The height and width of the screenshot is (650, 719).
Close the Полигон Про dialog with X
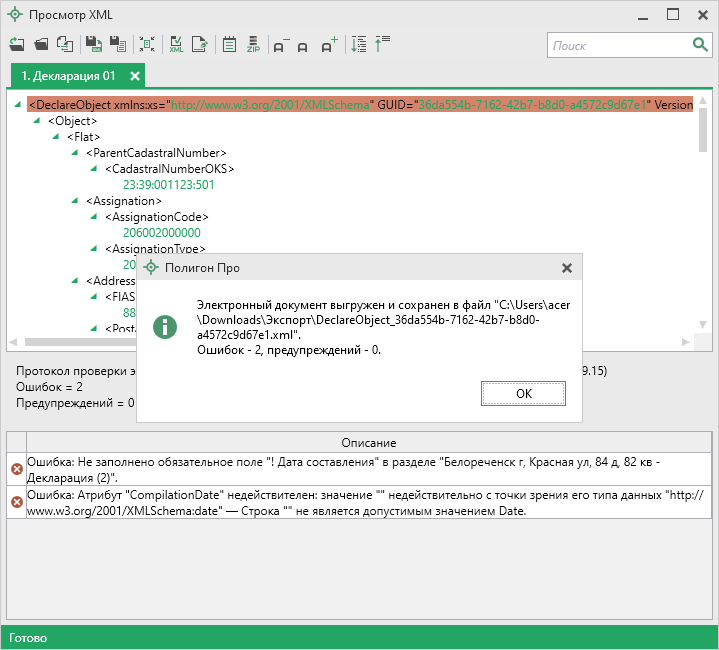567,268
